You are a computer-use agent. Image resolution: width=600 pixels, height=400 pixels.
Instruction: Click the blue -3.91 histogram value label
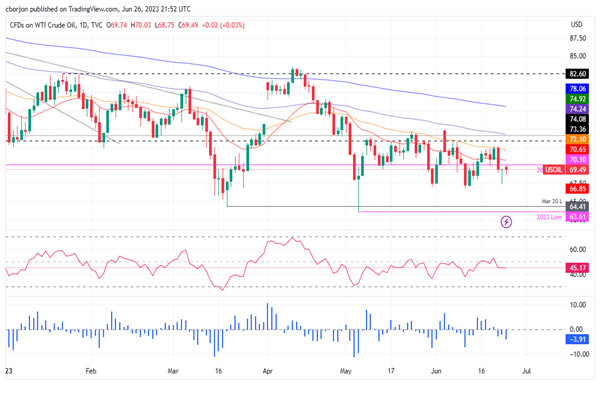pyautogui.click(x=577, y=339)
